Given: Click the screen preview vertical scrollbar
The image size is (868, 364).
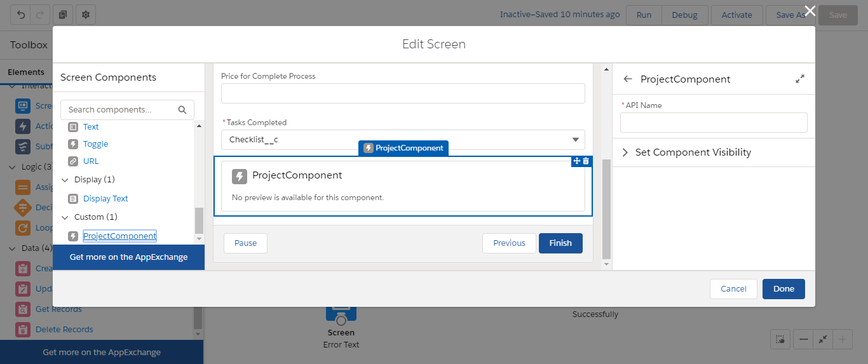Looking at the screenshot, I should [x=606, y=209].
